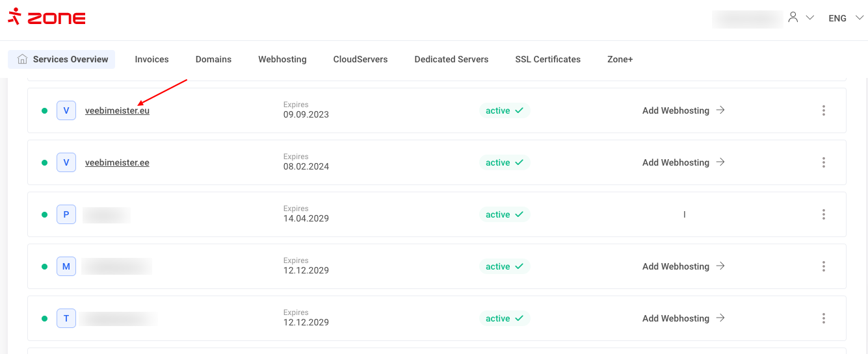Click the blue V badge beside veebimeister.eu
Screen dimensions: 868x354
pos(66,110)
